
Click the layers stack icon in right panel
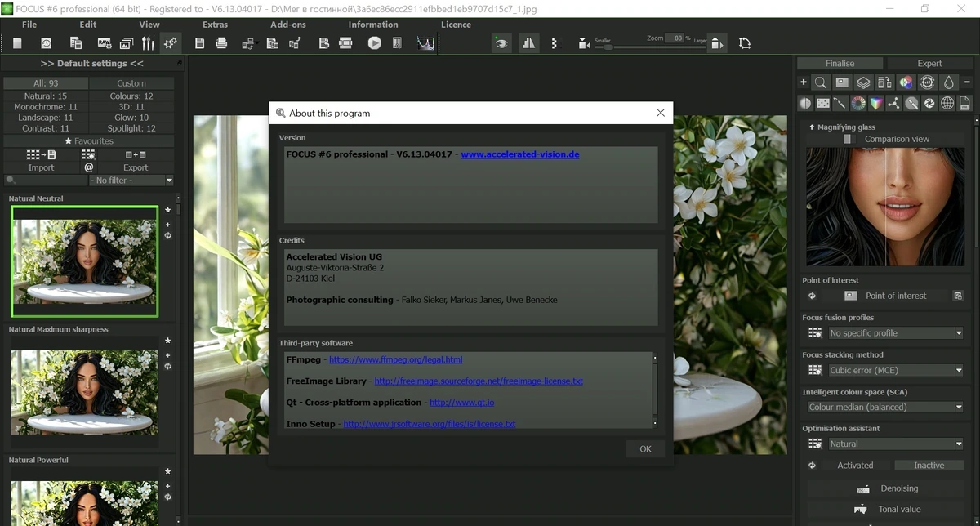coord(863,82)
